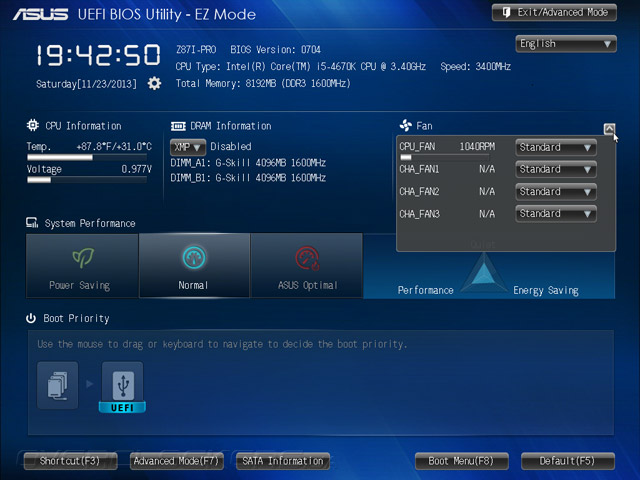
Task: Select Power Saving performance mode
Action: 82,265
